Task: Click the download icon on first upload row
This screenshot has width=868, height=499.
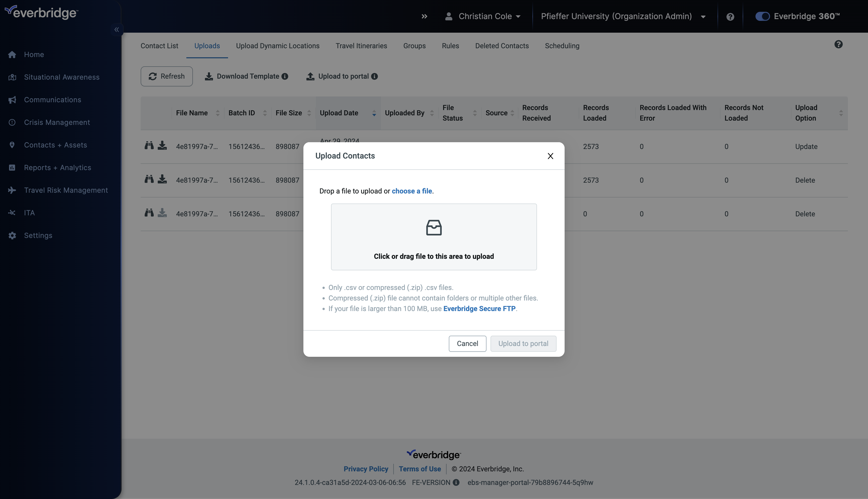Action: coord(161,146)
